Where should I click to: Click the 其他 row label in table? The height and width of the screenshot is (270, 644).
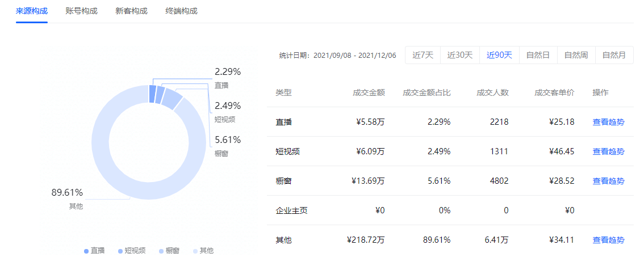pos(283,240)
